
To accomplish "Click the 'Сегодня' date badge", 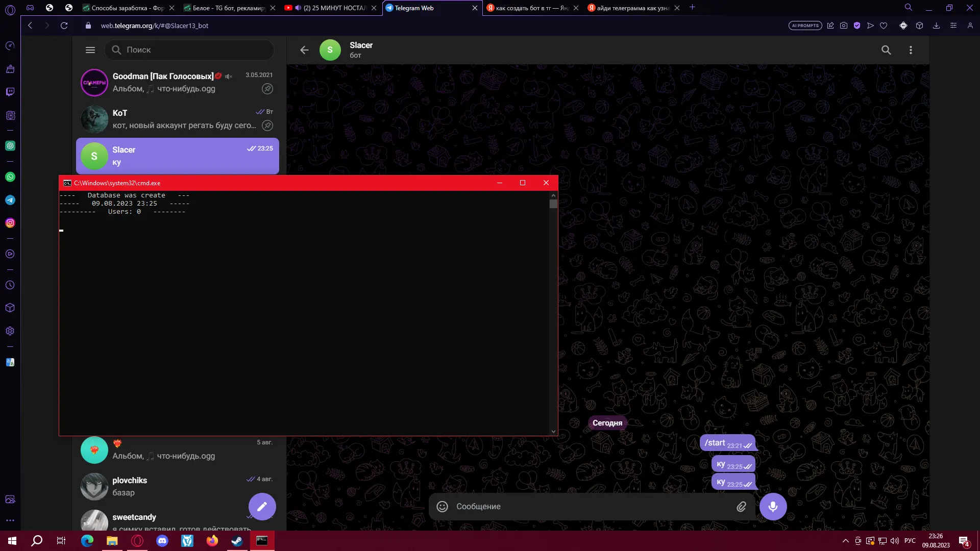I will [x=607, y=423].
